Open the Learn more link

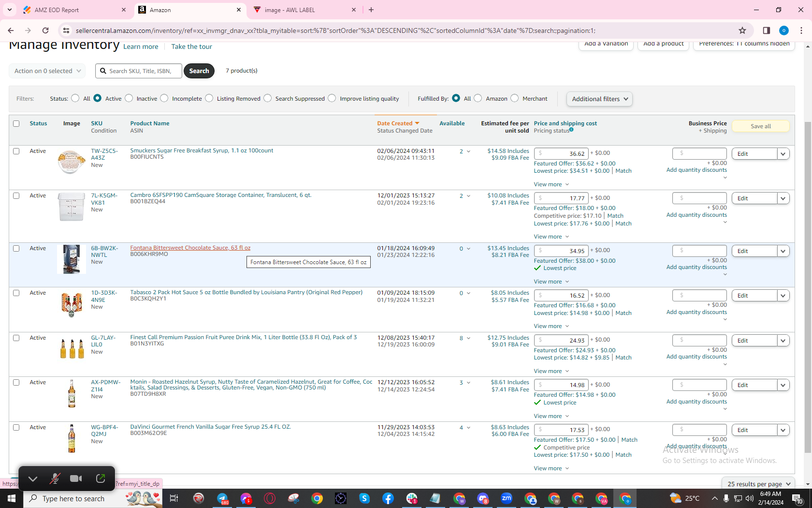pyautogui.click(x=141, y=46)
